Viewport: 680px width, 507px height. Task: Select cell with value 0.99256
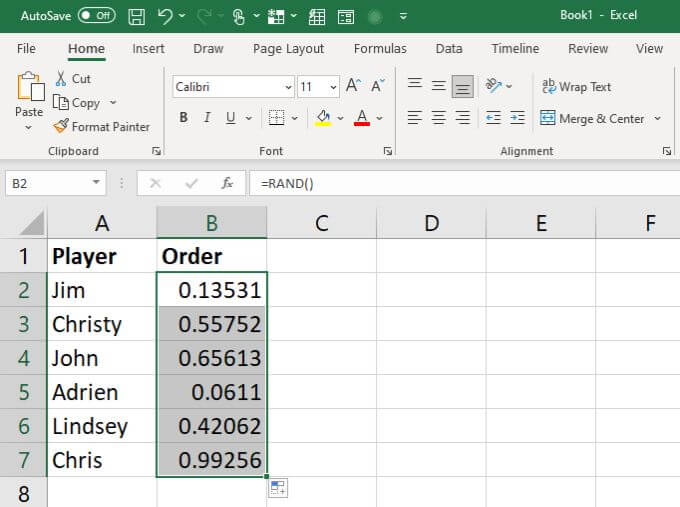pos(212,460)
